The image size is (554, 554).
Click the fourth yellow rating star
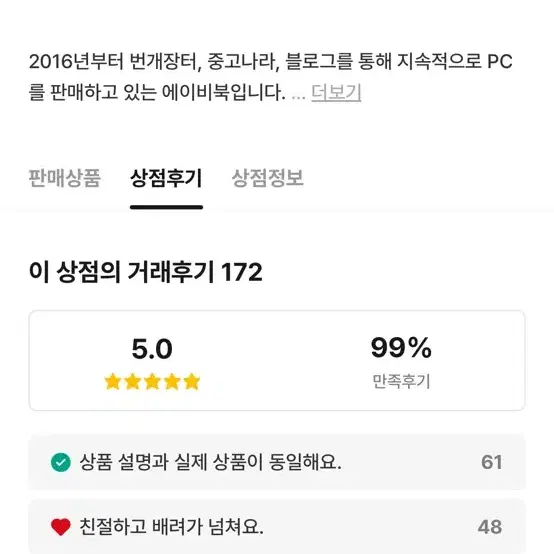(x=172, y=382)
